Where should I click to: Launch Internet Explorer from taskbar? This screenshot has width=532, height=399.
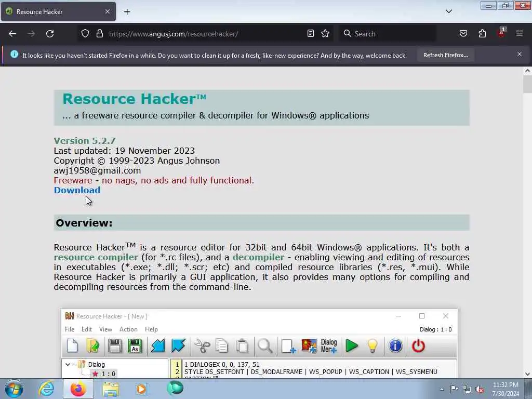(x=46, y=389)
